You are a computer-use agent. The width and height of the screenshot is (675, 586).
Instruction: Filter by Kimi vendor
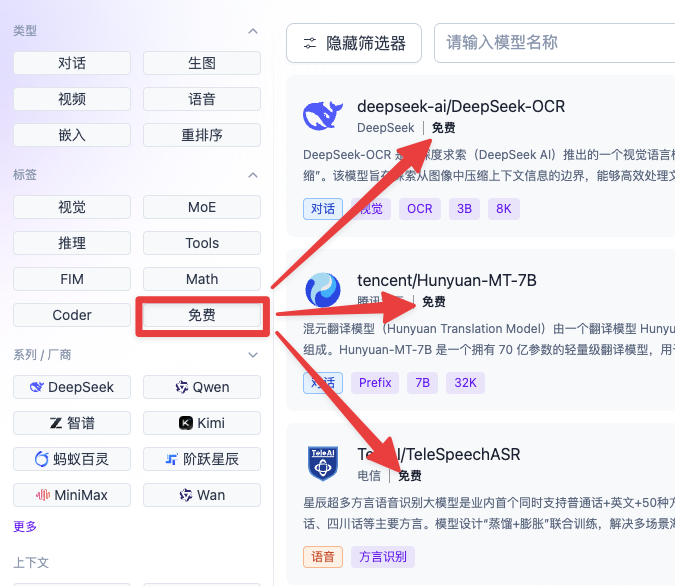[202, 423]
